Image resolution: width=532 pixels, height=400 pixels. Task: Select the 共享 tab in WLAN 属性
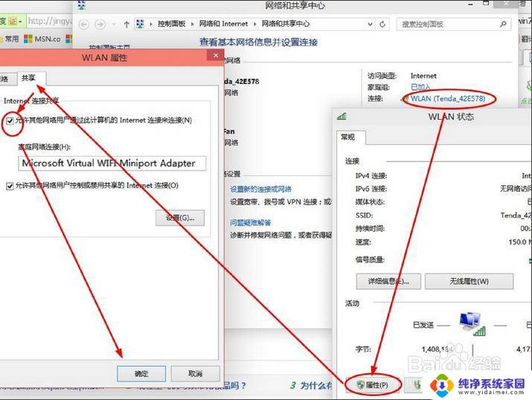click(x=28, y=78)
